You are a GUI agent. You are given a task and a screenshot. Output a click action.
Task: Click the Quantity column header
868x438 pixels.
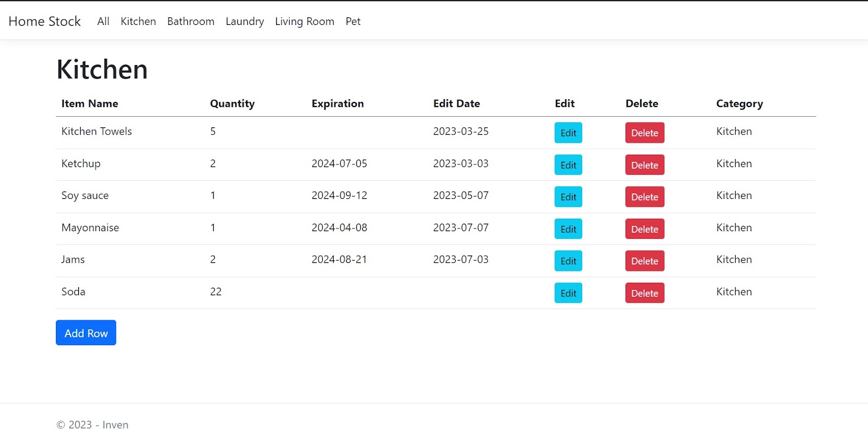point(232,104)
